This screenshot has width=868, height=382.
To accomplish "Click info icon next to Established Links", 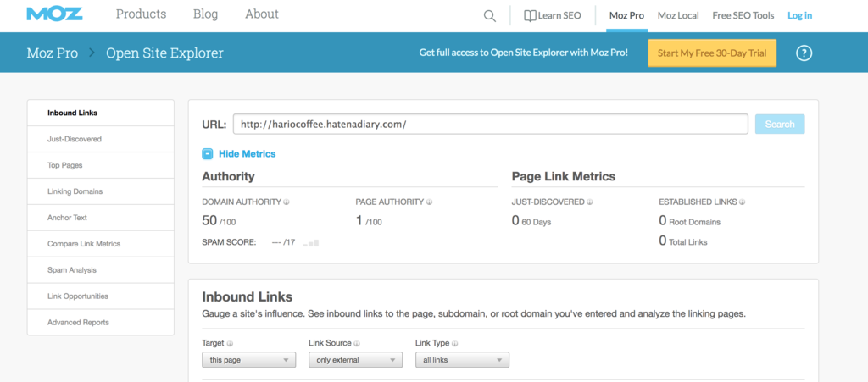I will pyautogui.click(x=743, y=202).
